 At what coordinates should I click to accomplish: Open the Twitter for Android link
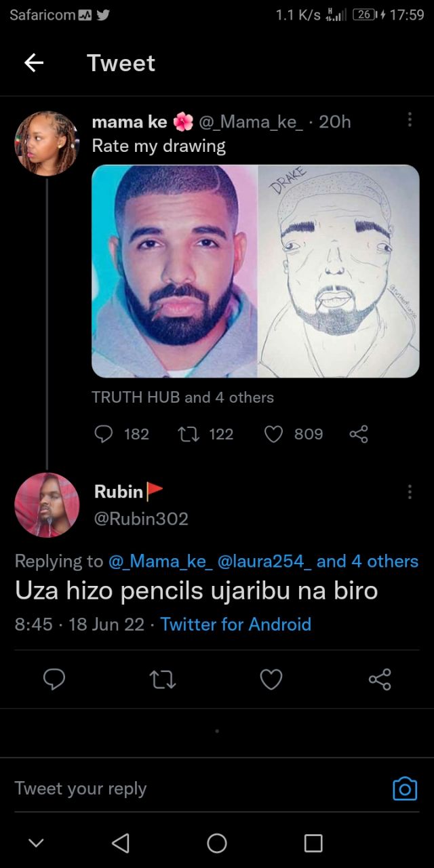click(x=236, y=625)
